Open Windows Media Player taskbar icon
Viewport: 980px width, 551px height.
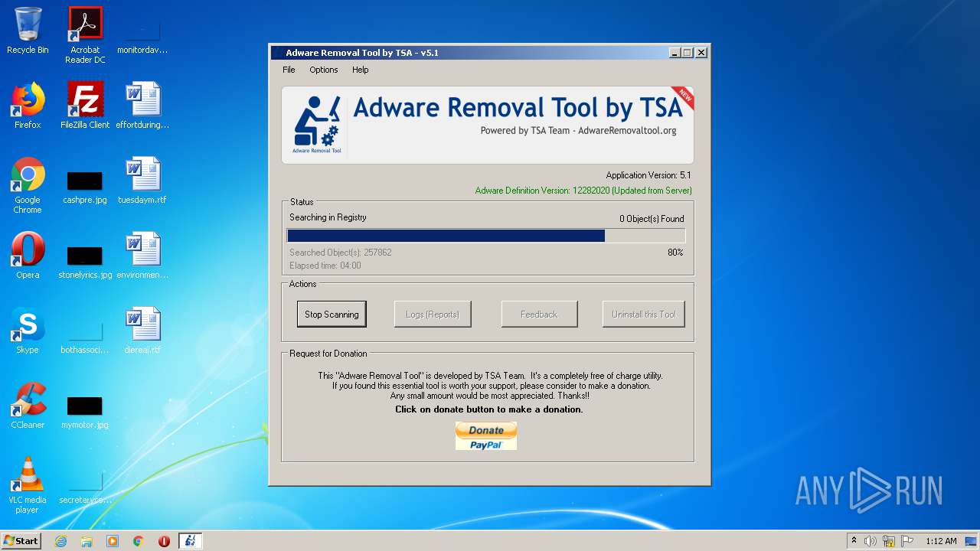113,541
